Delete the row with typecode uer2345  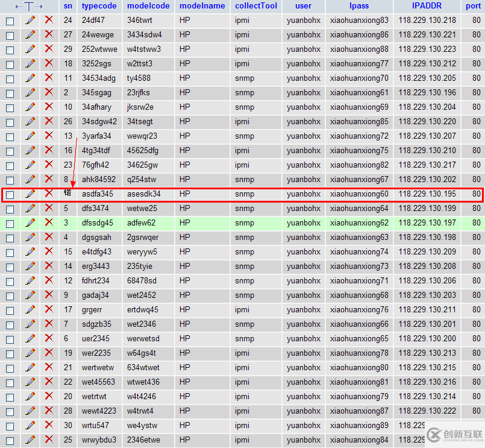coord(49,338)
